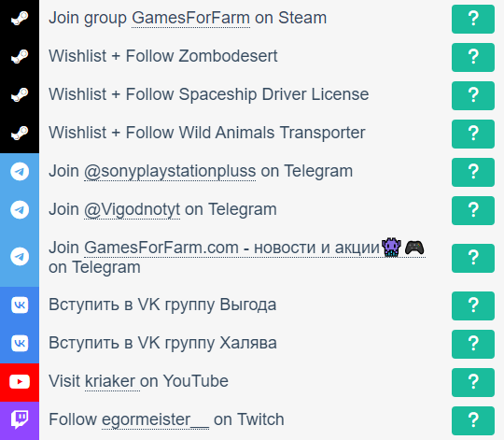The image size is (504, 440).
Task: Open the GamesForFarm Steam group link
Action: tap(190, 18)
